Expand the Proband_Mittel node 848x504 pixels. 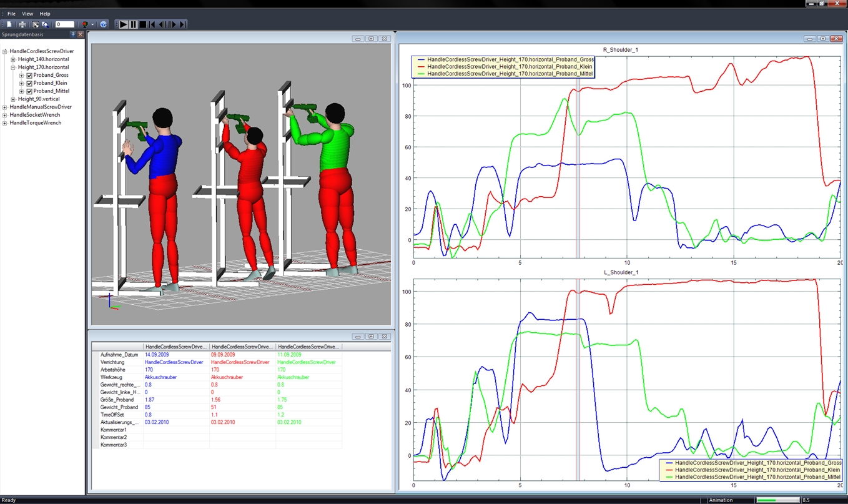coord(22,91)
